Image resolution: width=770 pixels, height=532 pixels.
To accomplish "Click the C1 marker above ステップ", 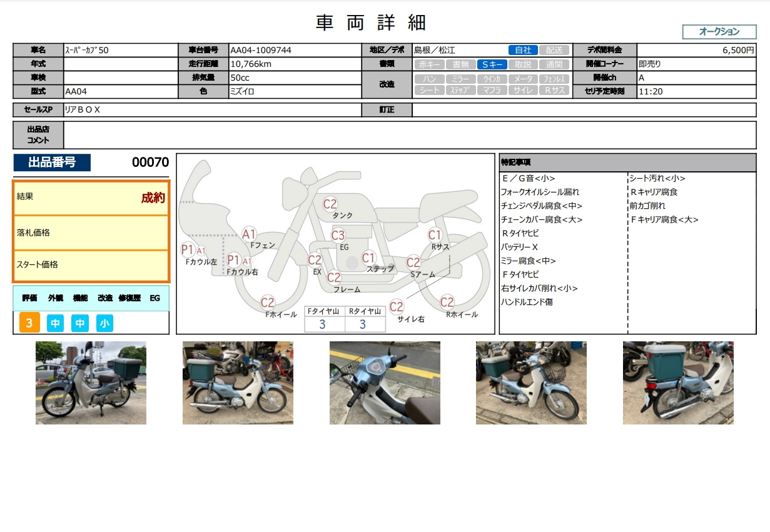I will pos(369,258).
